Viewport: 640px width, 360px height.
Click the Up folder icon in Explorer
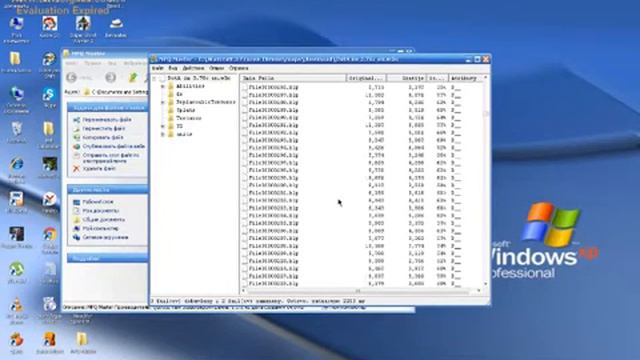(133, 77)
